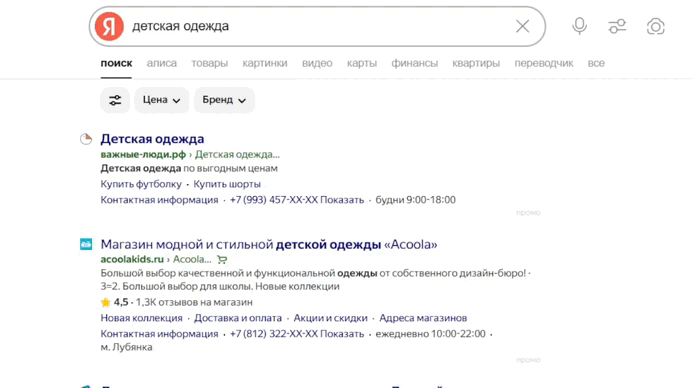Follow the Акции и скидки link
The image size is (692, 388).
330,318
